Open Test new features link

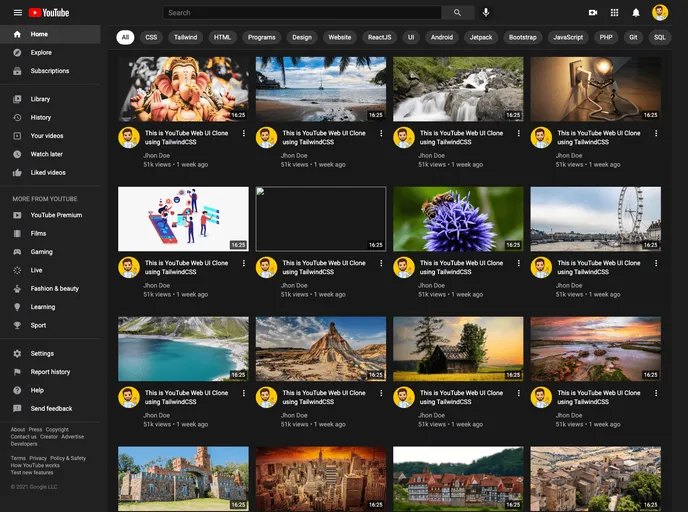(x=32, y=473)
